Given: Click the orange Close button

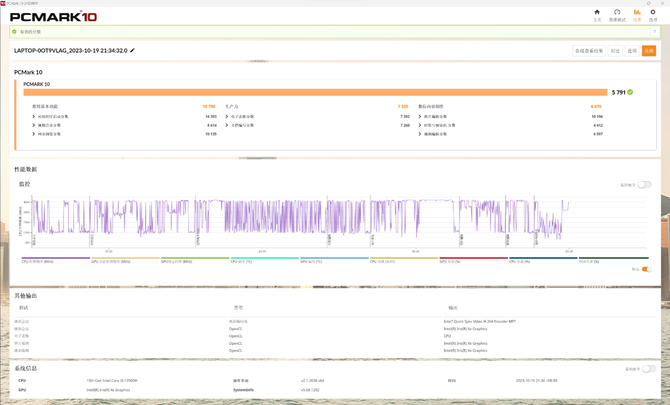Looking at the screenshot, I should pyautogui.click(x=649, y=51).
